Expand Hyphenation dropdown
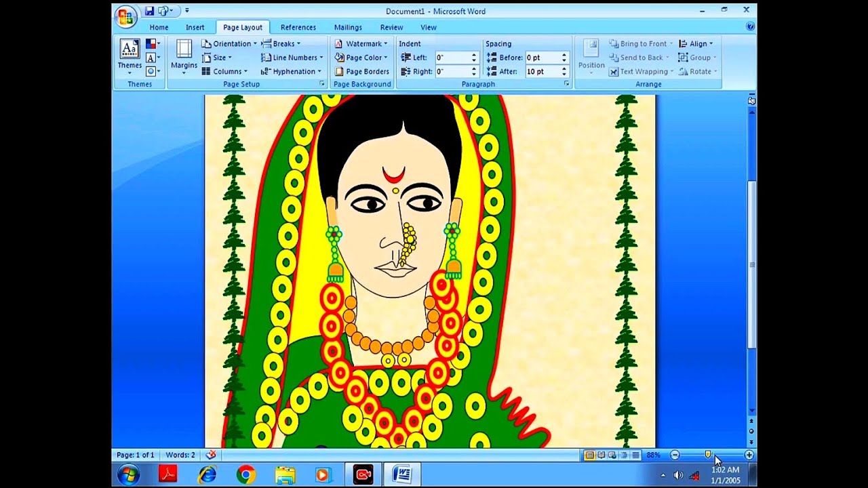 292,71
